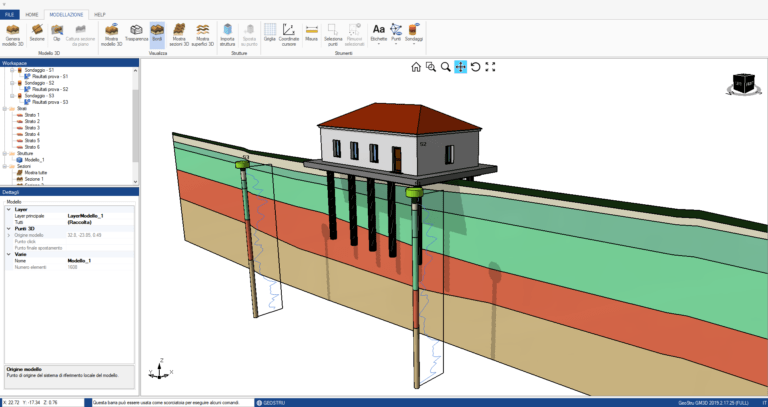The width and height of the screenshot is (768, 407).
Task: Select Strato 3 in workspace tree
Action: [x=31, y=128]
